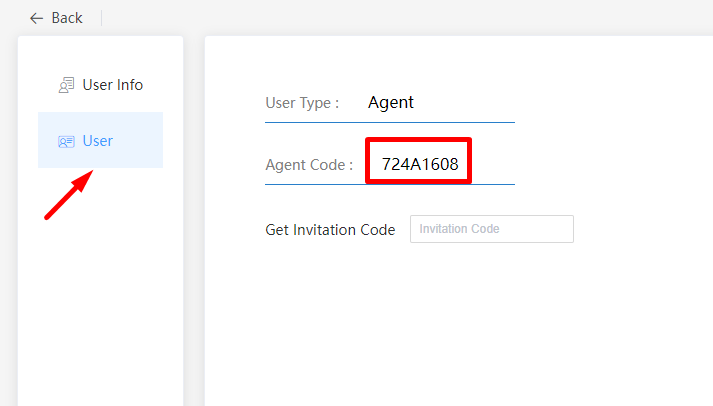Click empty area below Invitation Code field
713x406 pixels.
450,320
